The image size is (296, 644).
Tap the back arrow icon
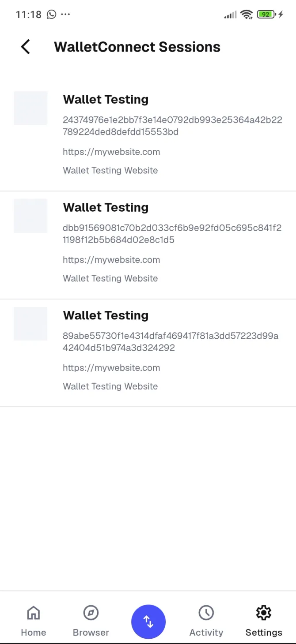pyautogui.click(x=25, y=46)
